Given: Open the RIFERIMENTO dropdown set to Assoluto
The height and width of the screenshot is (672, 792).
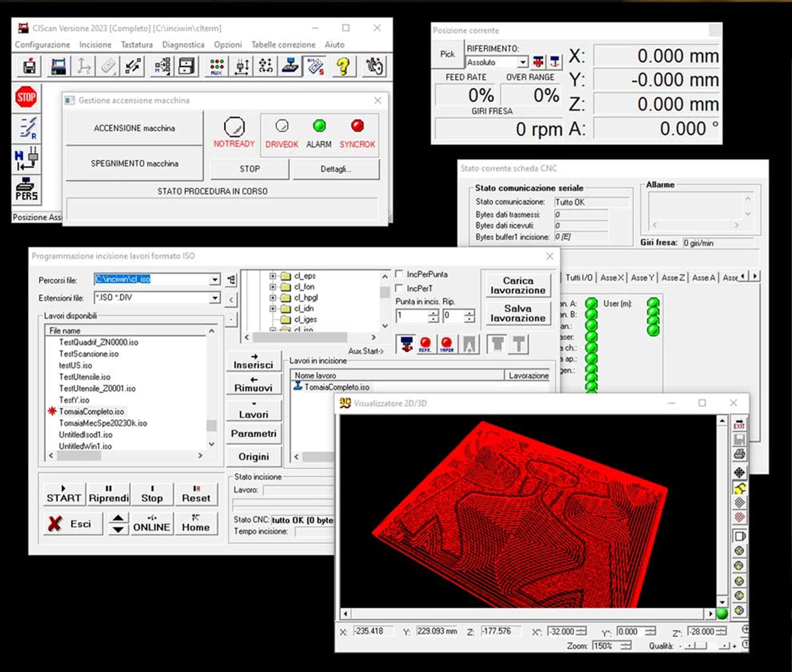Looking at the screenshot, I should (x=524, y=62).
